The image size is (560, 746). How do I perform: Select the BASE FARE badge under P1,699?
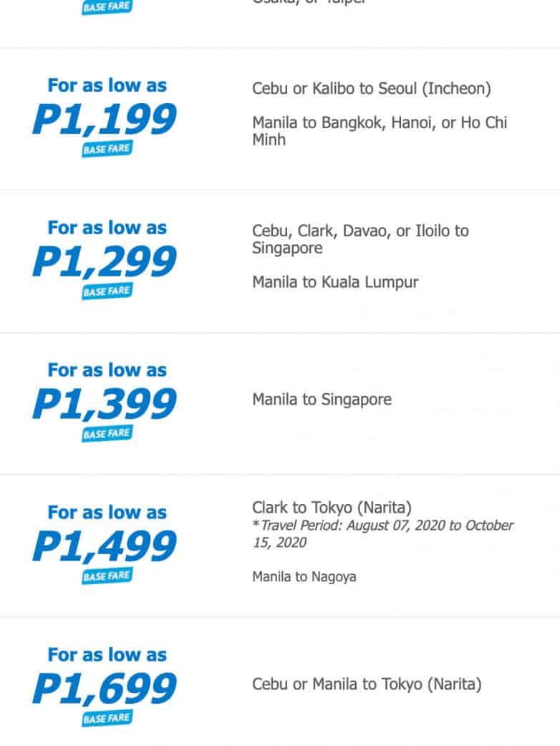tap(107, 718)
